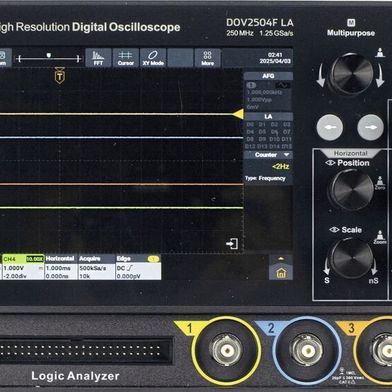Tap the 1.000ms timebase value
392x392 pixels.
[x=58, y=268]
